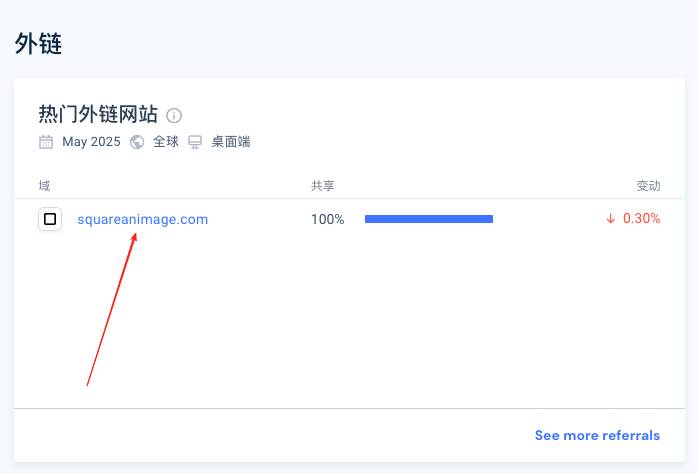Click the info icon beside 热门外链网站

tap(174, 116)
